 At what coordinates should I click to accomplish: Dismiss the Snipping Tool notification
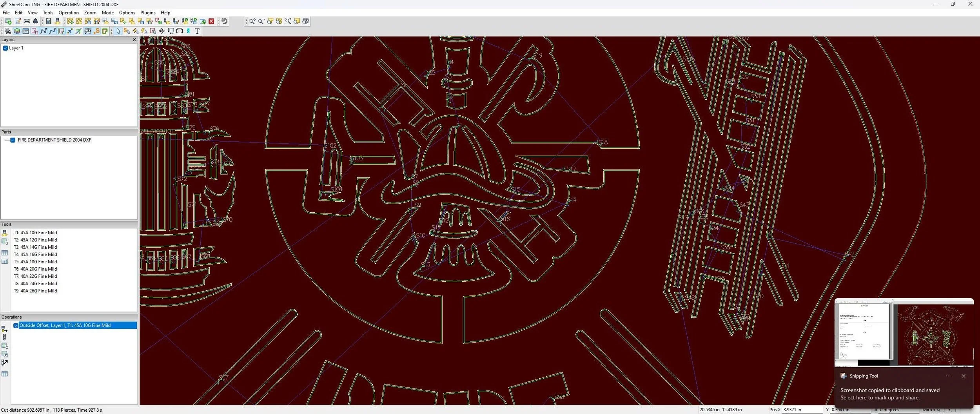point(964,376)
